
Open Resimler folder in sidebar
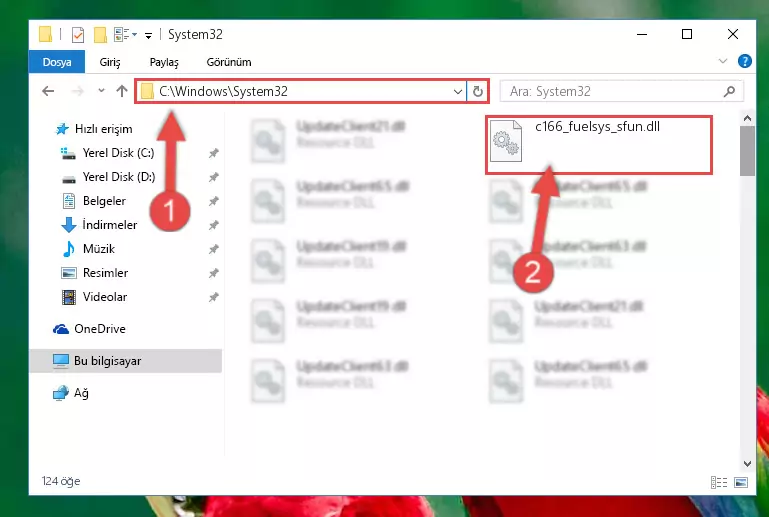click(x=95, y=273)
